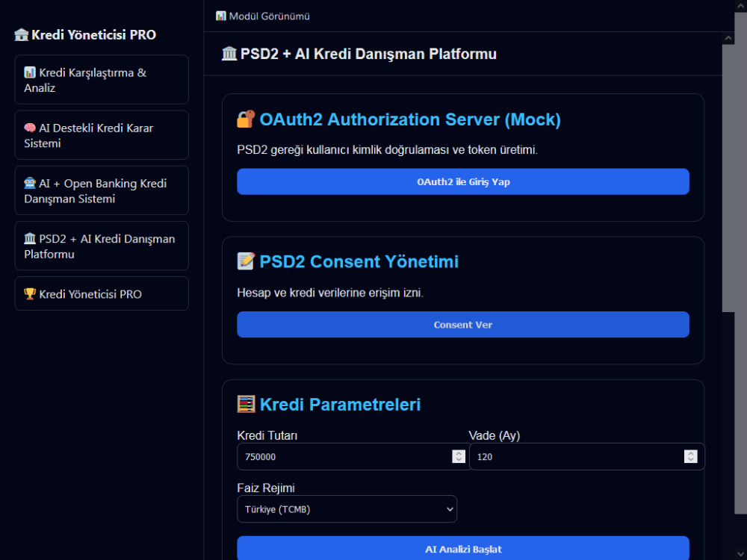Viewport: 747px width, 560px height.
Task: Click the bank icon beside Kredi Yöneticisi PRO title
Action: click(x=21, y=35)
